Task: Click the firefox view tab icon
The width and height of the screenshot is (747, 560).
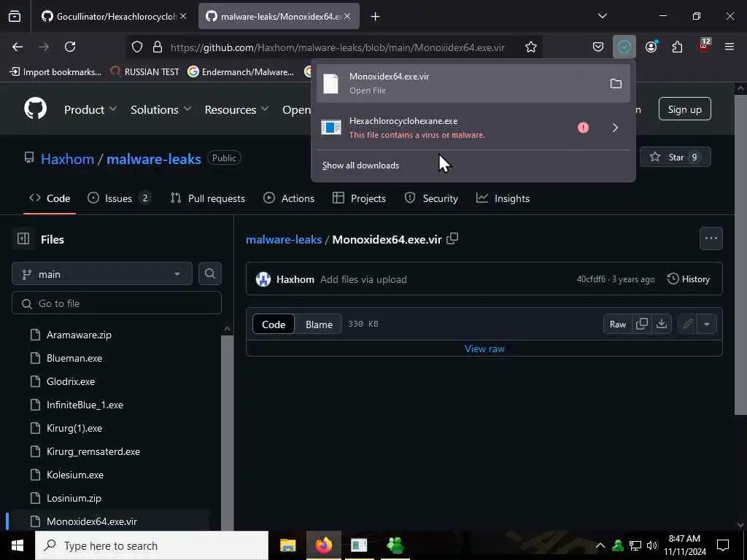Action: tap(15, 16)
